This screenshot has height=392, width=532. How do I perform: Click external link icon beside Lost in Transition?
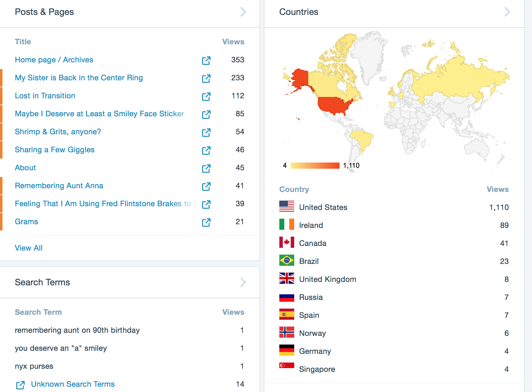click(x=206, y=96)
